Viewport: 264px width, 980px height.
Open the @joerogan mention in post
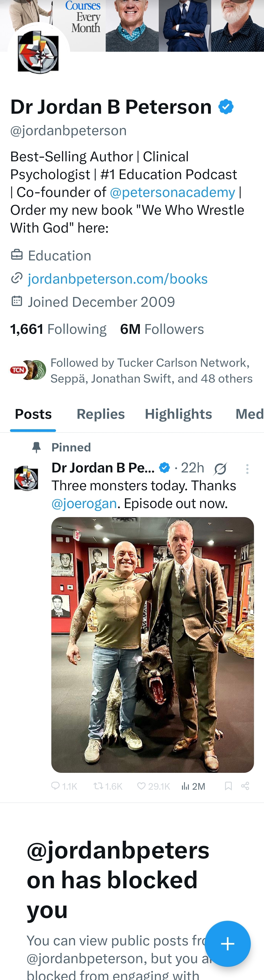(84, 503)
